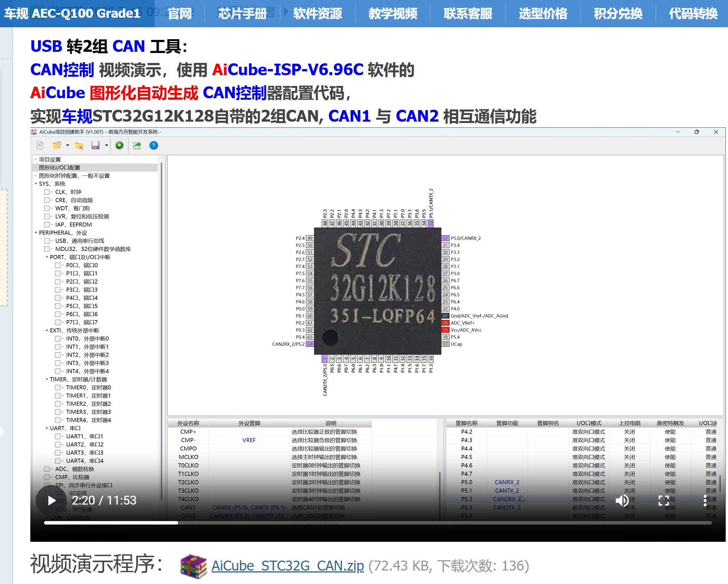Check the TIMER0 checkbox
The height and width of the screenshot is (584, 728).
click(x=58, y=388)
